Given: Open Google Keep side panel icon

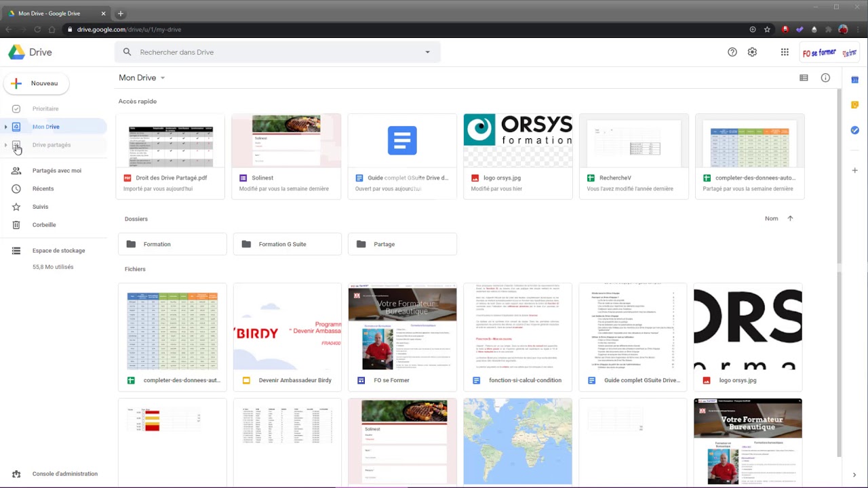Looking at the screenshot, I should [855, 104].
